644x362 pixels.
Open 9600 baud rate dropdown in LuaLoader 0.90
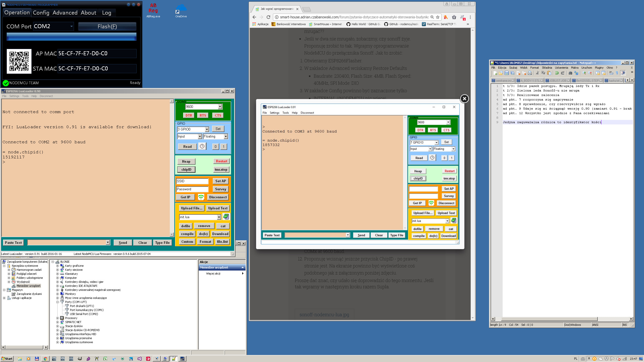point(220,107)
